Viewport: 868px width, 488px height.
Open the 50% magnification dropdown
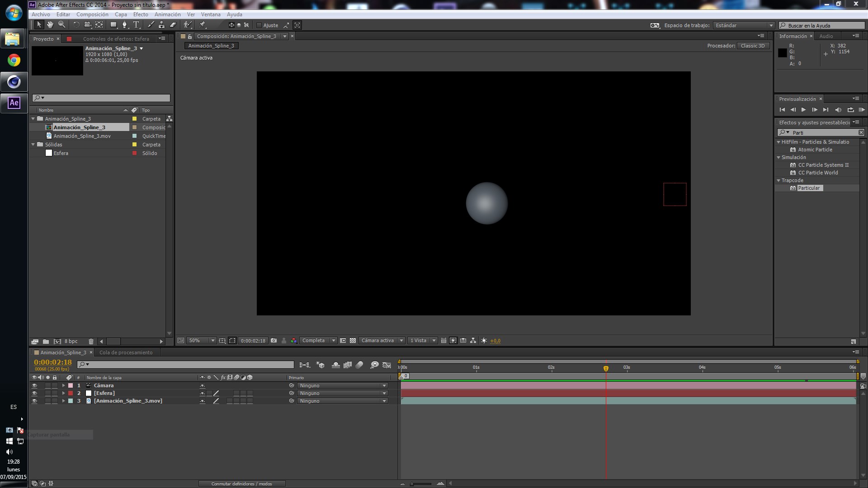202,341
